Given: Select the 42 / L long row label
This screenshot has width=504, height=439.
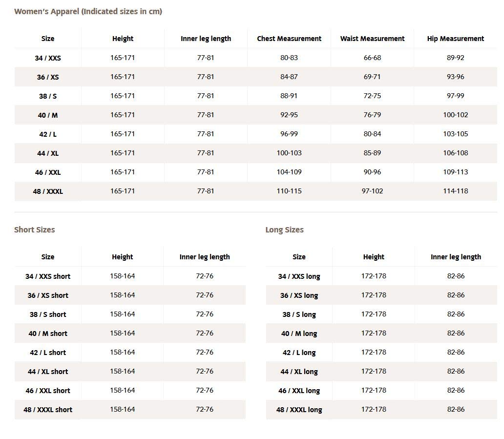Looking at the screenshot, I should [299, 353].
